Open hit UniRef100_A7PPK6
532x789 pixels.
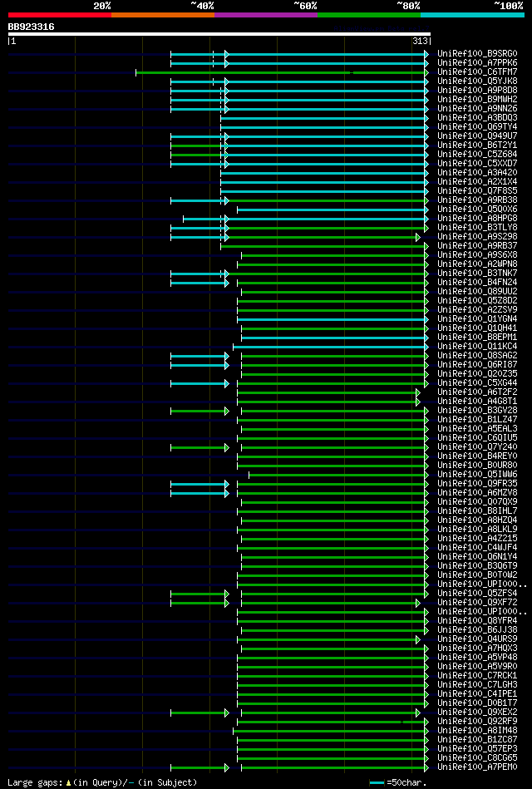[x=478, y=63]
